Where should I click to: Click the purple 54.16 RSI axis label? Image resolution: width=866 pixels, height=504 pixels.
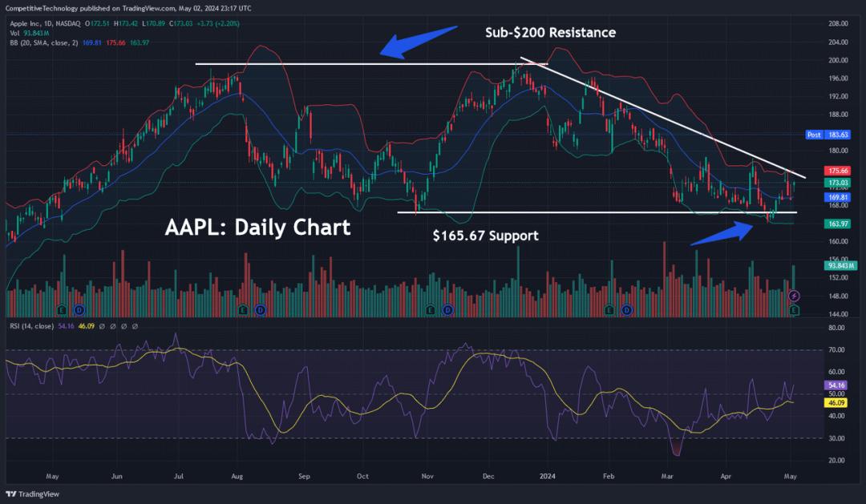pyautogui.click(x=836, y=385)
